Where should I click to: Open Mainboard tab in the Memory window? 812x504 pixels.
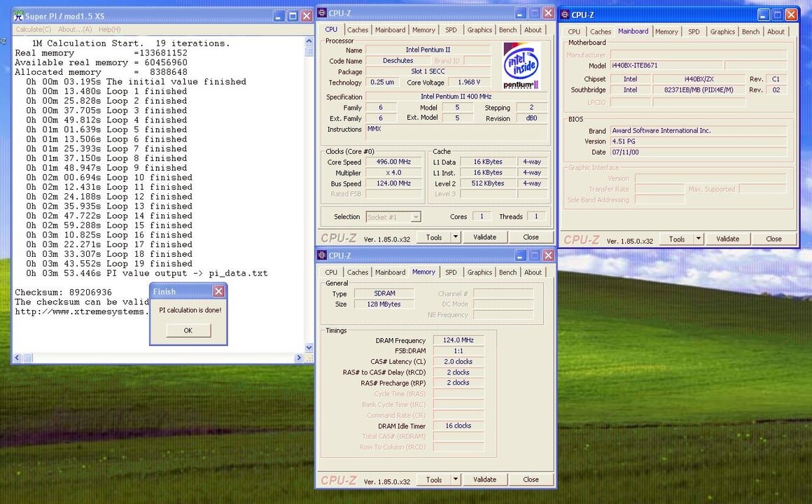pyautogui.click(x=390, y=272)
